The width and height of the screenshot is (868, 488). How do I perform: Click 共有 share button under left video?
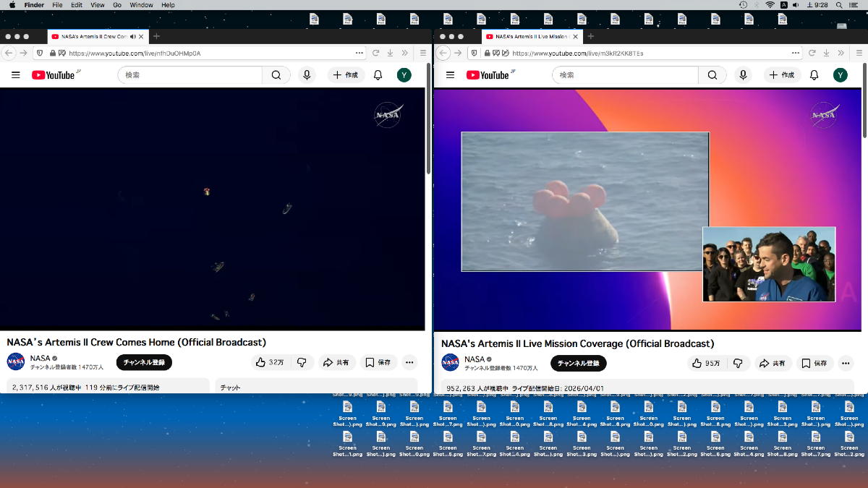336,362
